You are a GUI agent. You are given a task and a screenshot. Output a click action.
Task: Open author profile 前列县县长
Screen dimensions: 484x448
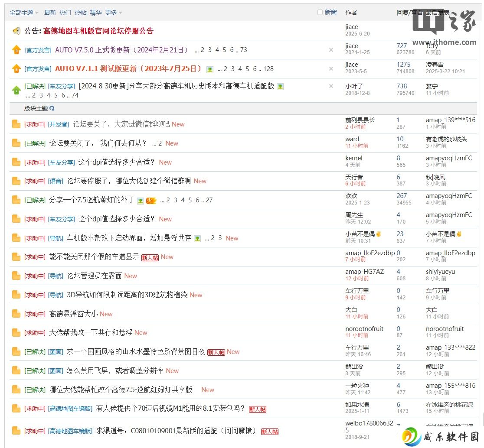click(360, 120)
